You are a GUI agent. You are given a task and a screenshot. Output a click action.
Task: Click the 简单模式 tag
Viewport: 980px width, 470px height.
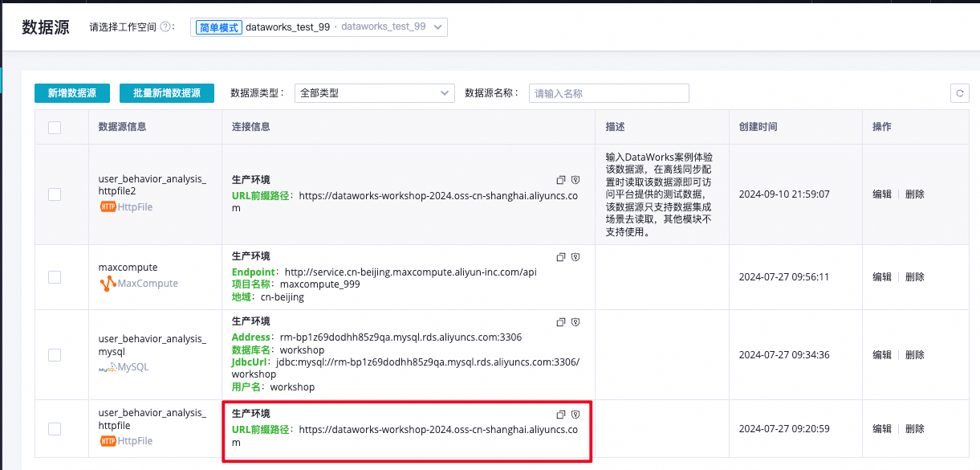click(x=219, y=27)
